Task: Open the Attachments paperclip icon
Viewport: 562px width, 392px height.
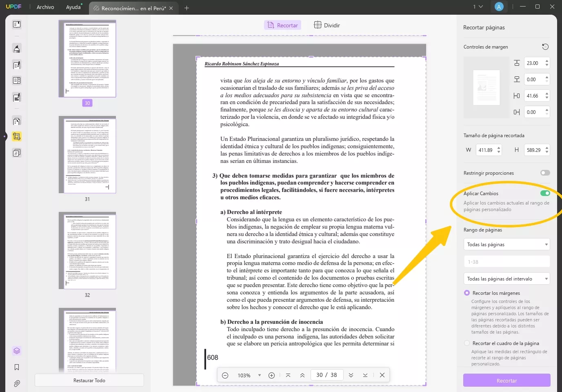Action: pos(17,383)
